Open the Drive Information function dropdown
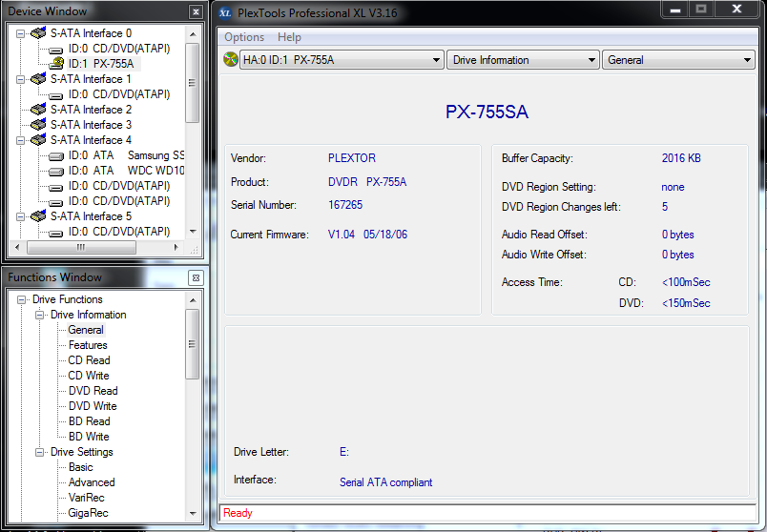 coord(523,60)
